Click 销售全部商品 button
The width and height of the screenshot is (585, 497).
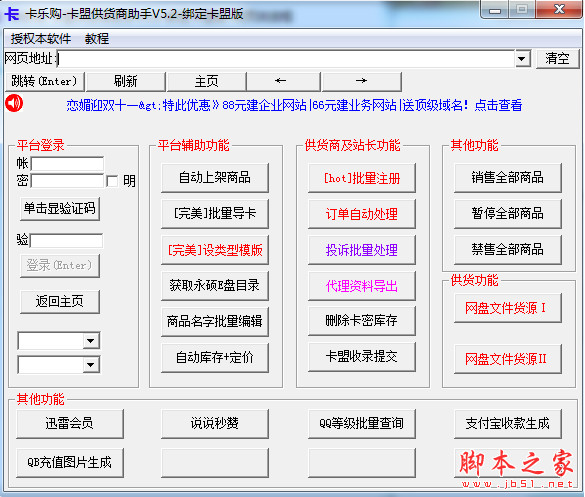(507, 178)
